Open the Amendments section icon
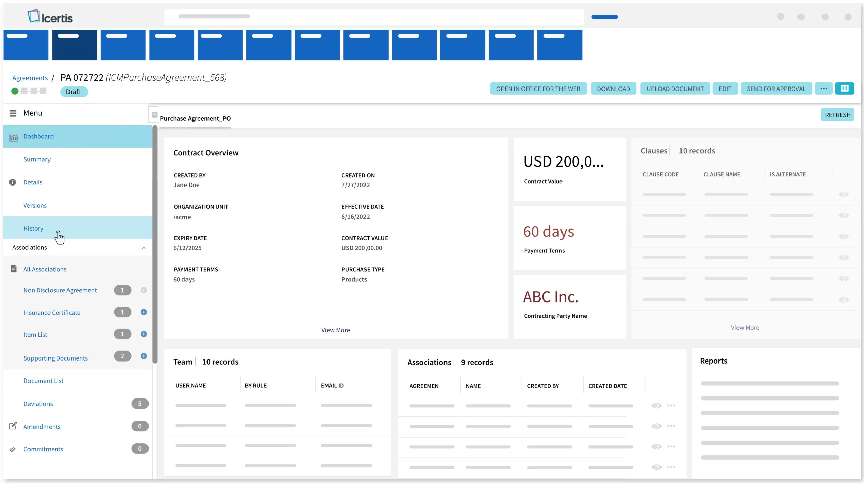 pyautogui.click(x=13, y=426)
